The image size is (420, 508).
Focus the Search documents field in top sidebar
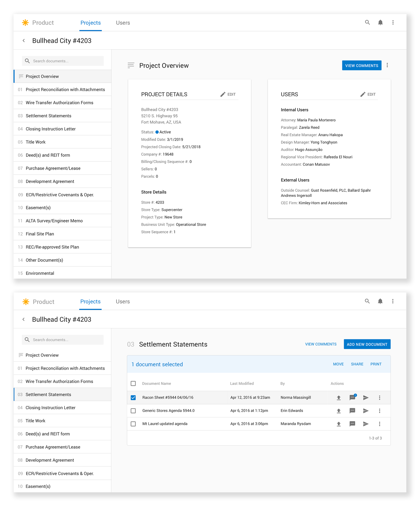(63, 61)
